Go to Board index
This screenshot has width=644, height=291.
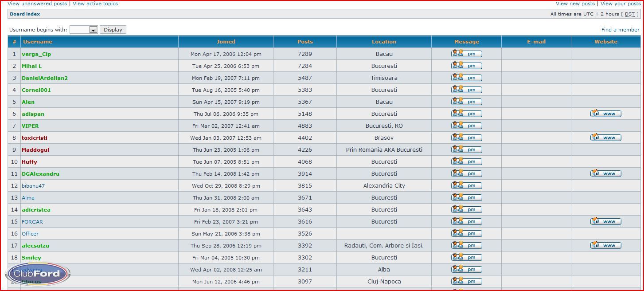(25, 14)
